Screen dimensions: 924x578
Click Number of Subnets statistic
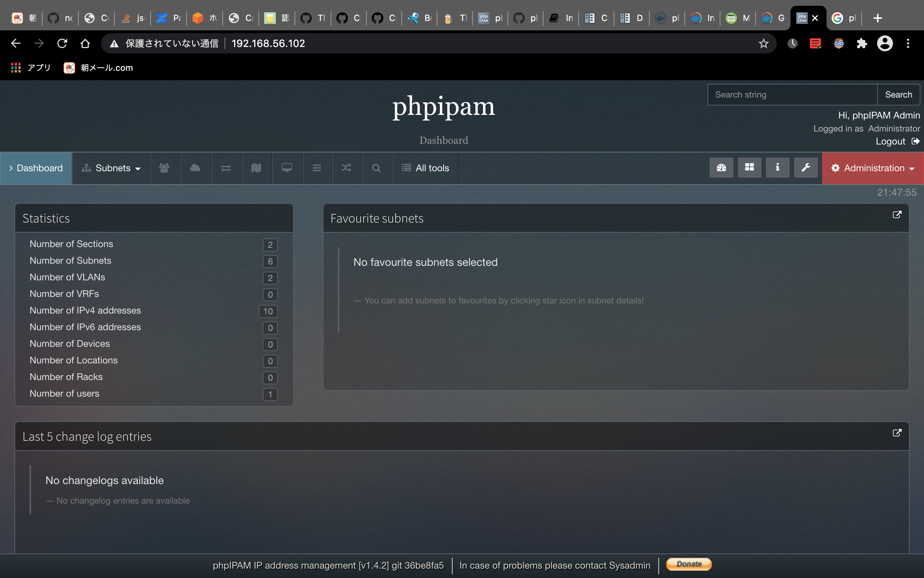(x=153, y=261)
